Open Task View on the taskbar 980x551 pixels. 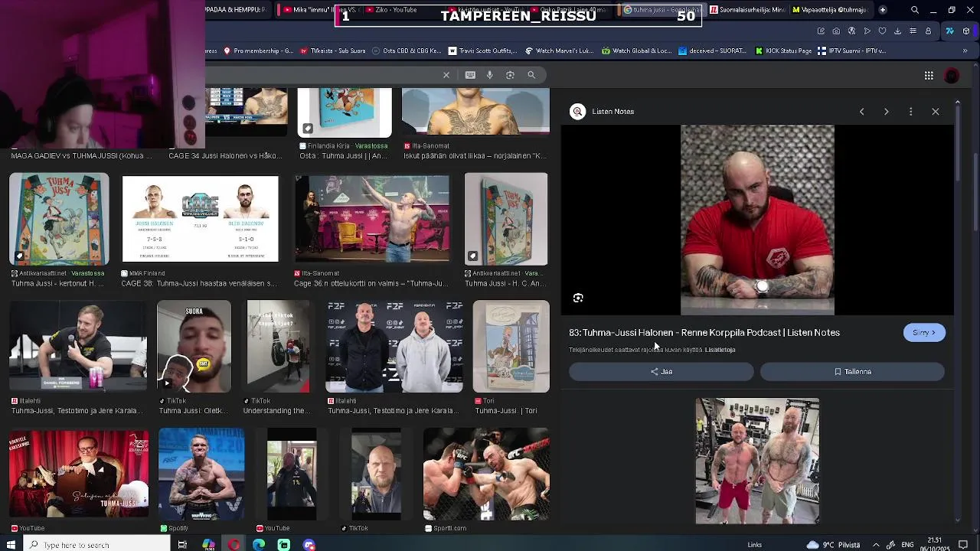point(182,545)
